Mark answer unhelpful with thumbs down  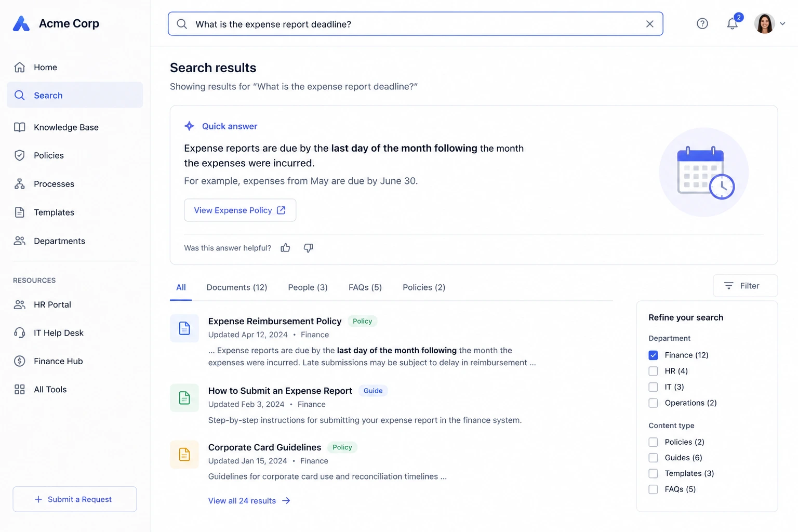tap(308, 248)
